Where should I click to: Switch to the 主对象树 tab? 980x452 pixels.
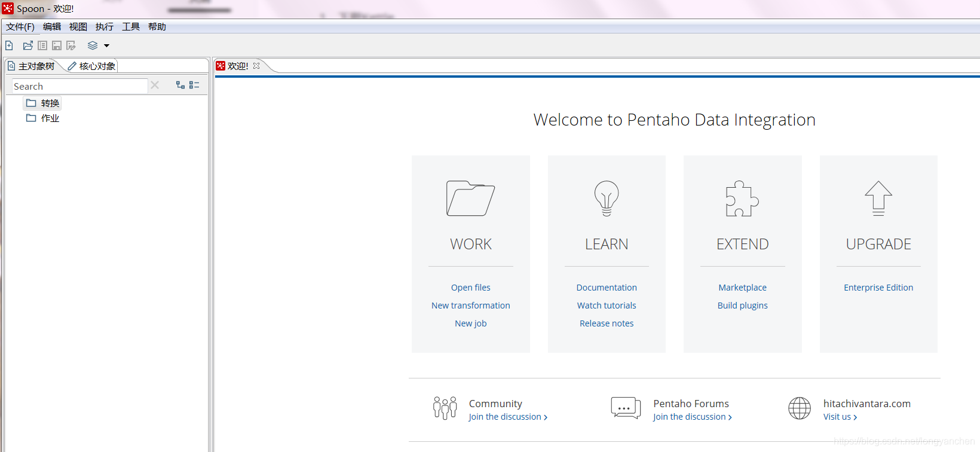point(32,66)
